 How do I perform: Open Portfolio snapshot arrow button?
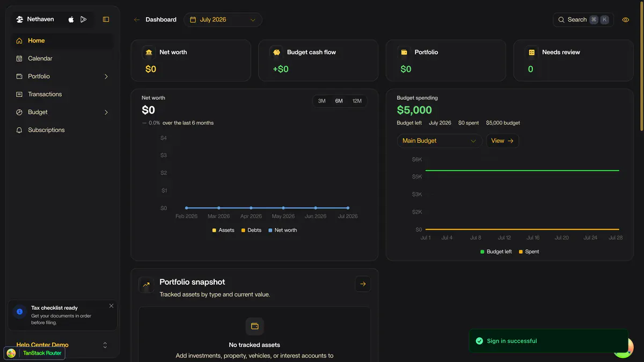click(363, 284)
